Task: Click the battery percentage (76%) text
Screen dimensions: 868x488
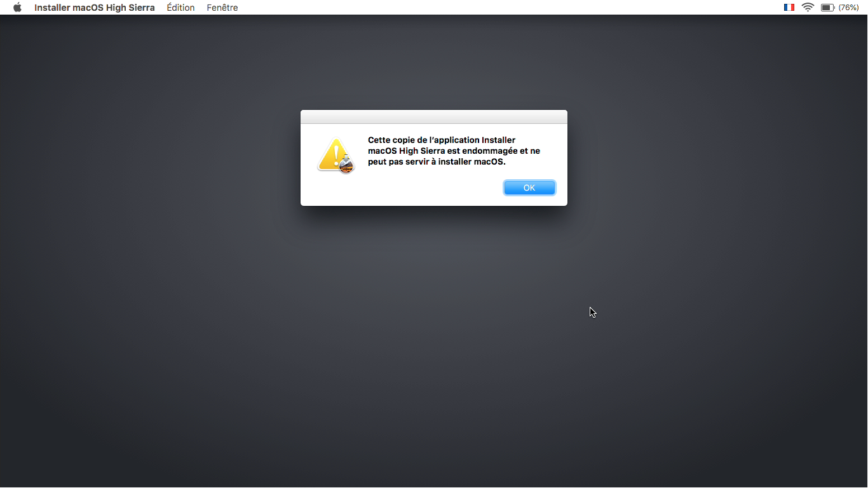Action: 849,8
